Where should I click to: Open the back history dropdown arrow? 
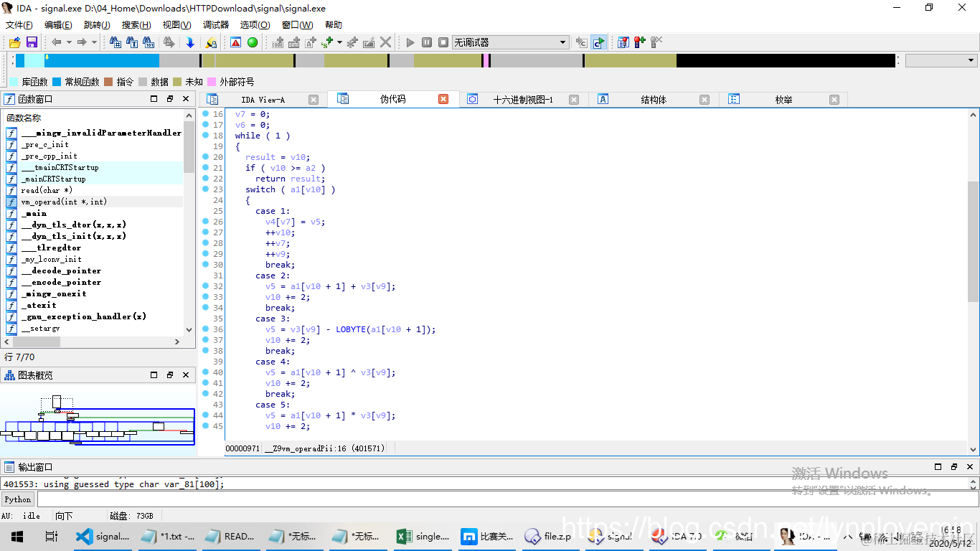[69, 42]
